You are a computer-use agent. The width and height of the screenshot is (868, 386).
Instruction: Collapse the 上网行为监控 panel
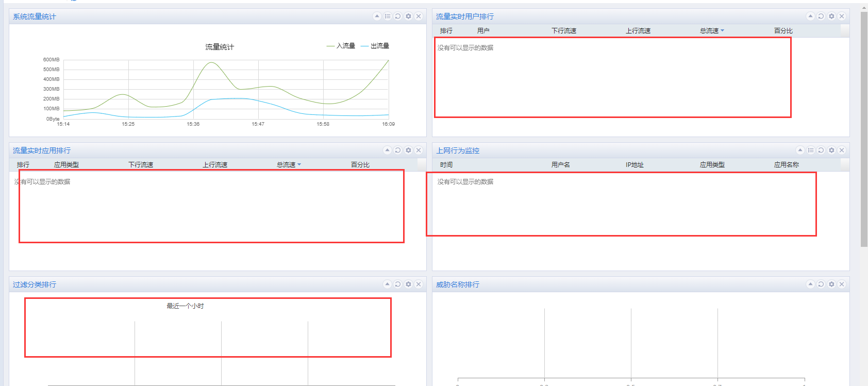[x=800, y=150]
